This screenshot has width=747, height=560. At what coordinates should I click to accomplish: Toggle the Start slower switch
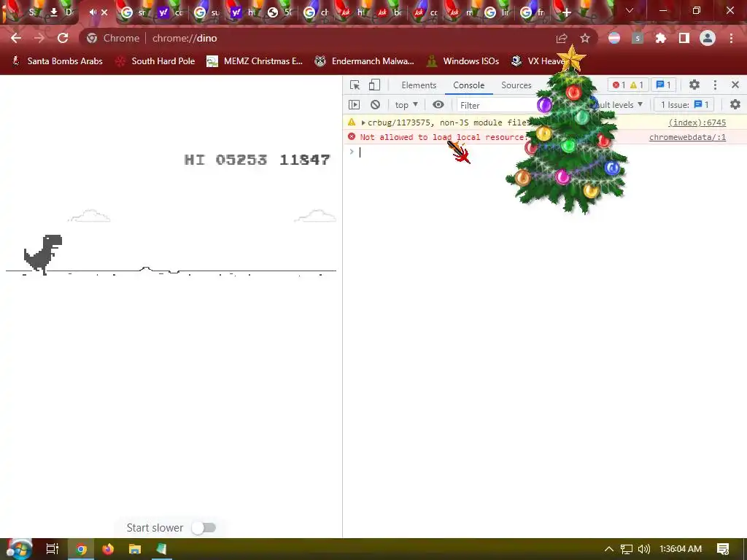204,528
